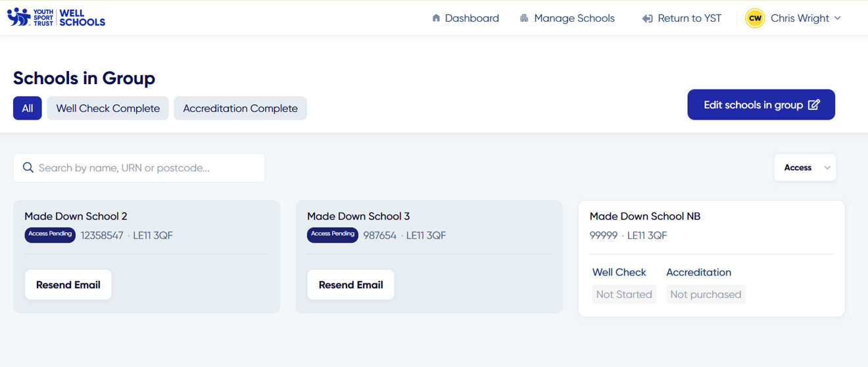Resend email for Made Down School 2
This screenshot has width=868, height=367.
coord(68,285)
